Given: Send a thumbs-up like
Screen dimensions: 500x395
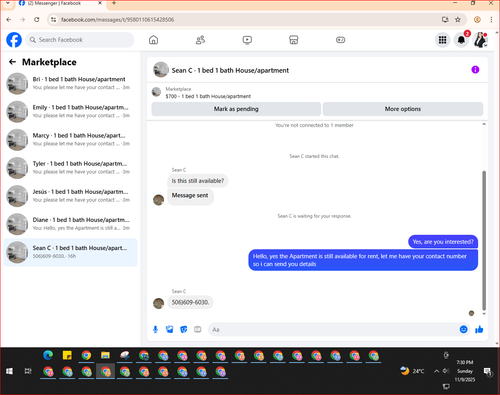Looking at the screenshot, I should click(x=479, y=330).
